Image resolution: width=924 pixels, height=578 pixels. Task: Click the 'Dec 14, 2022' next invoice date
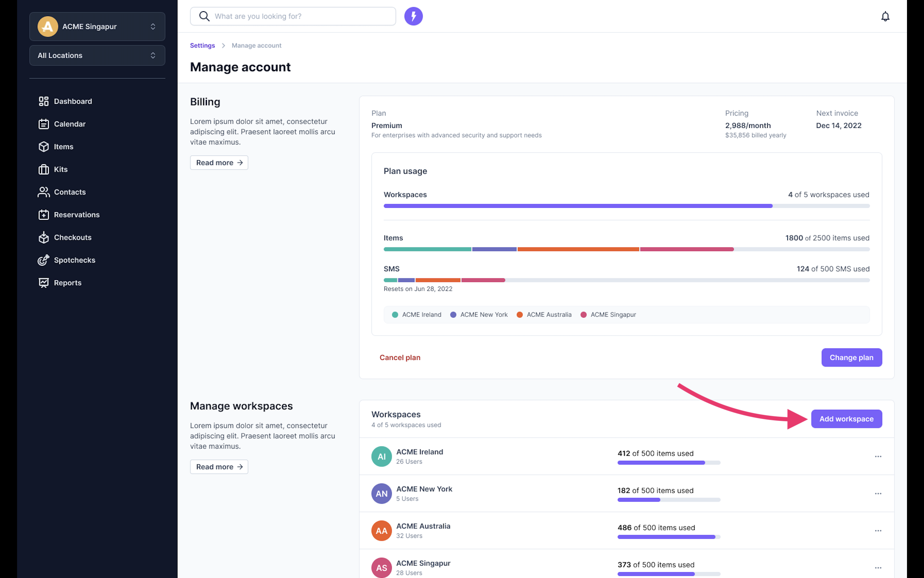(838, 125)
